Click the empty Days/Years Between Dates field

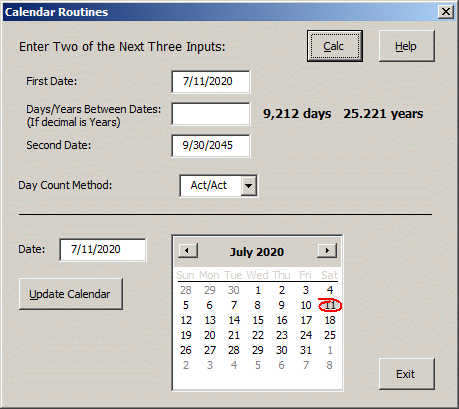click(211, 114)
